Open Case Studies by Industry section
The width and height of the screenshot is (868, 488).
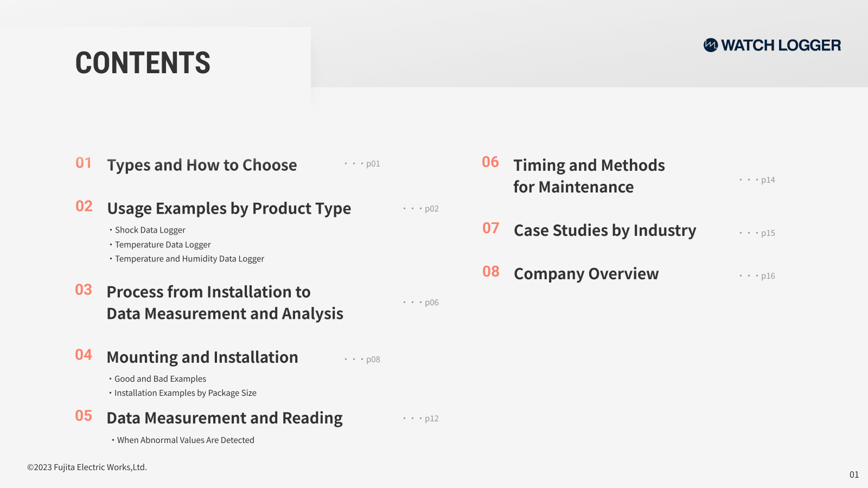tap(605, 230)
